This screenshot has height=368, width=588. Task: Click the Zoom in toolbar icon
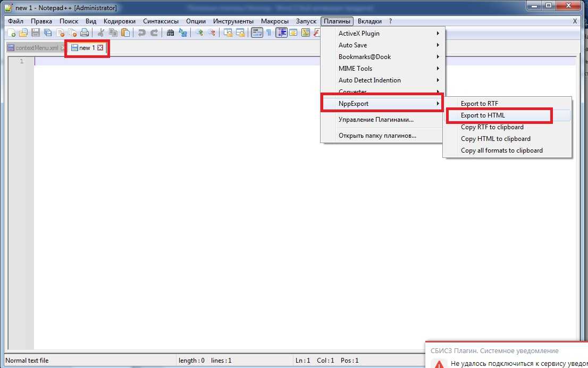tap(199, 33)
